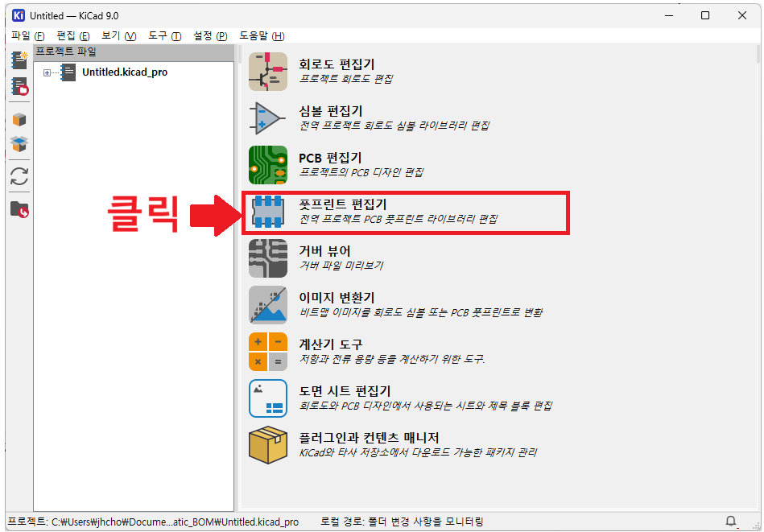The height and width of the screenshot is (532, 764).
Task: Open Plugin and Content Manager box icon
Action: (x=267, y=445)
